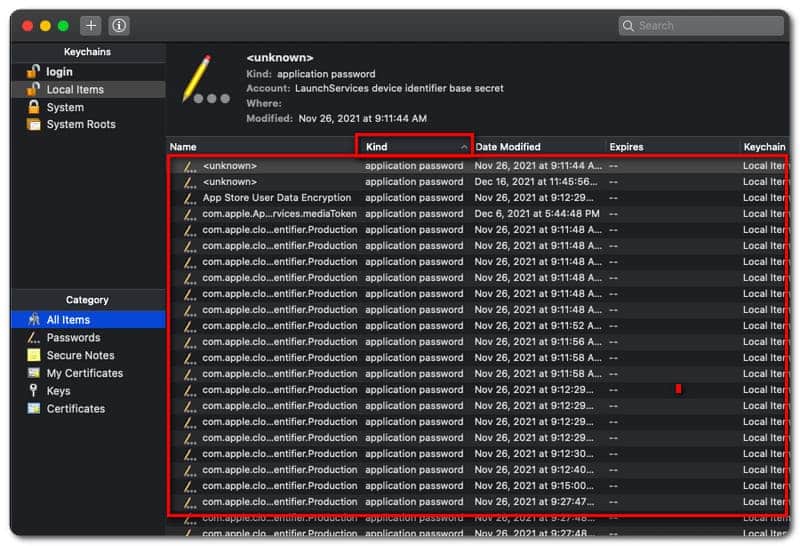
Task: Select the com.apple.Ap...rvices.mediaToken row
Action: pyautogui.click(x=279, y=214)
